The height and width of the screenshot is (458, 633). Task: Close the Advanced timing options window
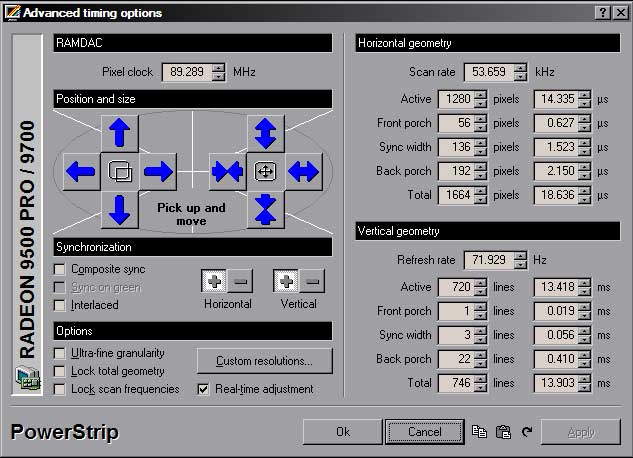tap(620, 13)
